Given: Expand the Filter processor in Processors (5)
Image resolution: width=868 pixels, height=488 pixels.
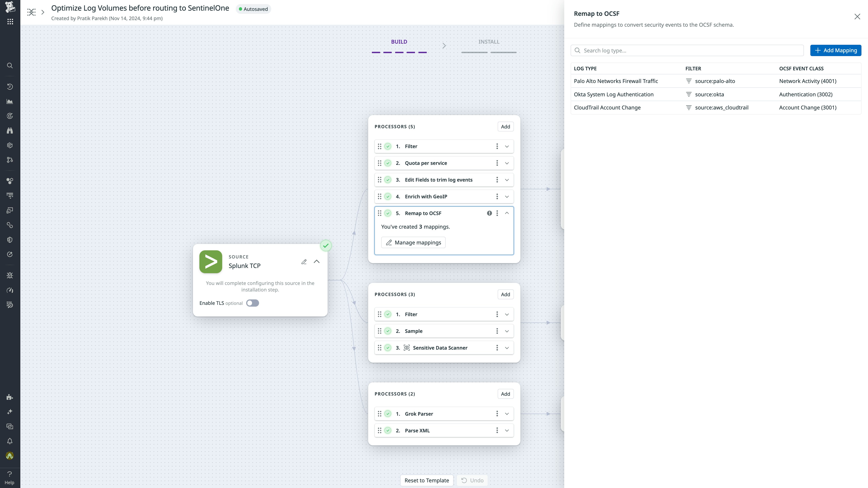Looking at the screenshot, I should [x=507, y=146].
